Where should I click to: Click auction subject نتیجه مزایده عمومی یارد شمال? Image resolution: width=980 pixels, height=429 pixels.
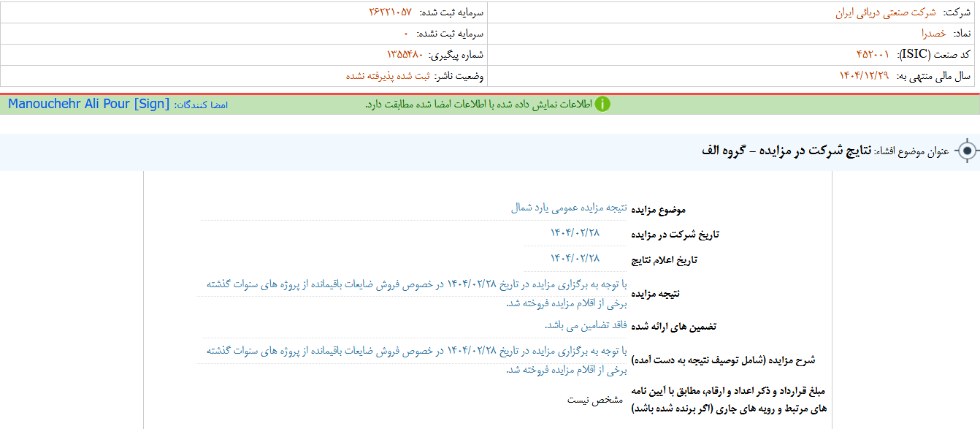(569, 208)
